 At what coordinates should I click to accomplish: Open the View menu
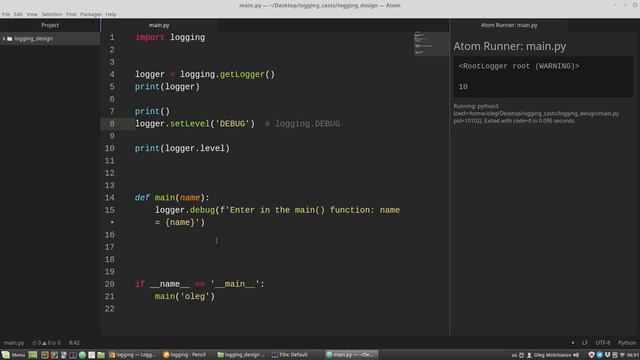[32, 14]
